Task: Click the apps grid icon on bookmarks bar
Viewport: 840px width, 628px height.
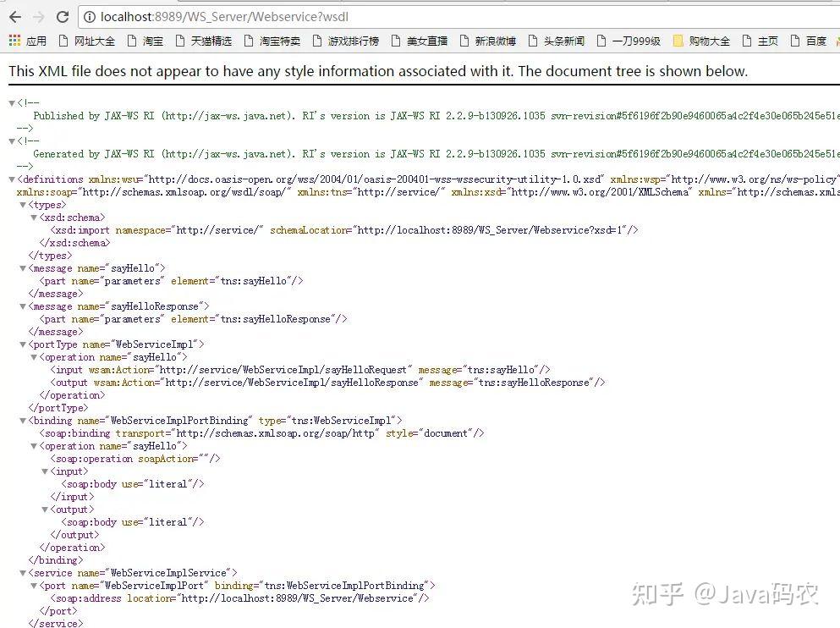Action: pyautogui.click(x=13, y=40)
